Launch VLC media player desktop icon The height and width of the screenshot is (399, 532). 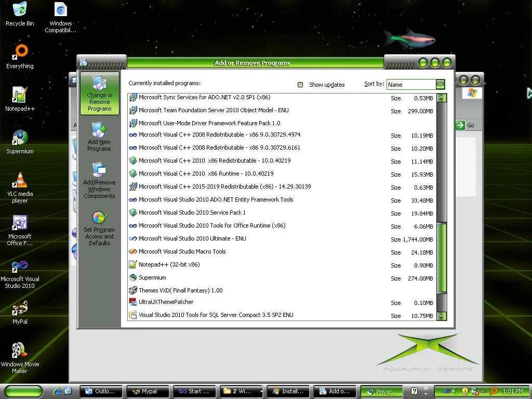pos(20,187)
